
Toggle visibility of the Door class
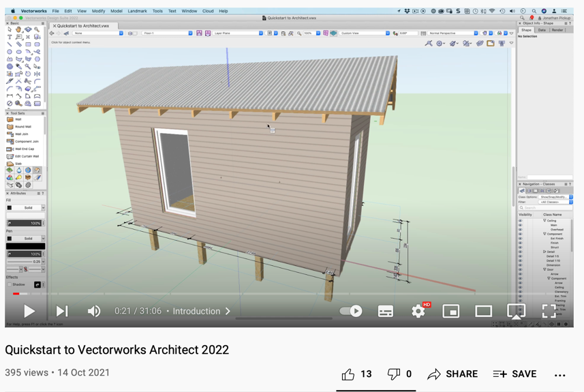pos(521,269)
